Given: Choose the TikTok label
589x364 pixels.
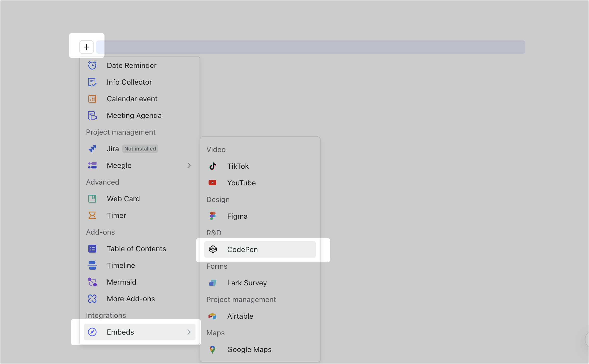Looking at the screenshot, I should point(238,166).
